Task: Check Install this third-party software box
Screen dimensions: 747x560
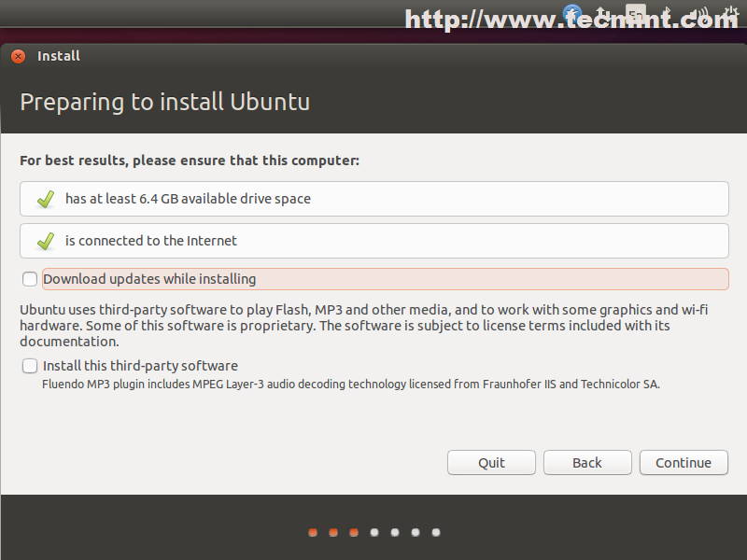Action: (x=31, y=366)
